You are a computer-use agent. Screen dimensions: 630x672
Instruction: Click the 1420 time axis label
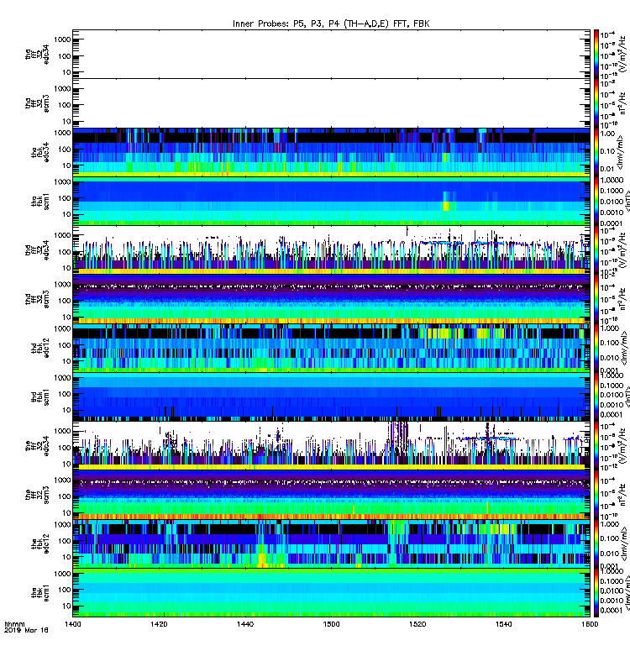[x=159, y=624]
